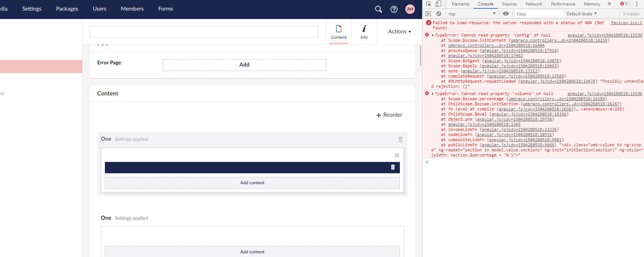
Task: Switch to the Content app tab
Action: tap(338, 32)
